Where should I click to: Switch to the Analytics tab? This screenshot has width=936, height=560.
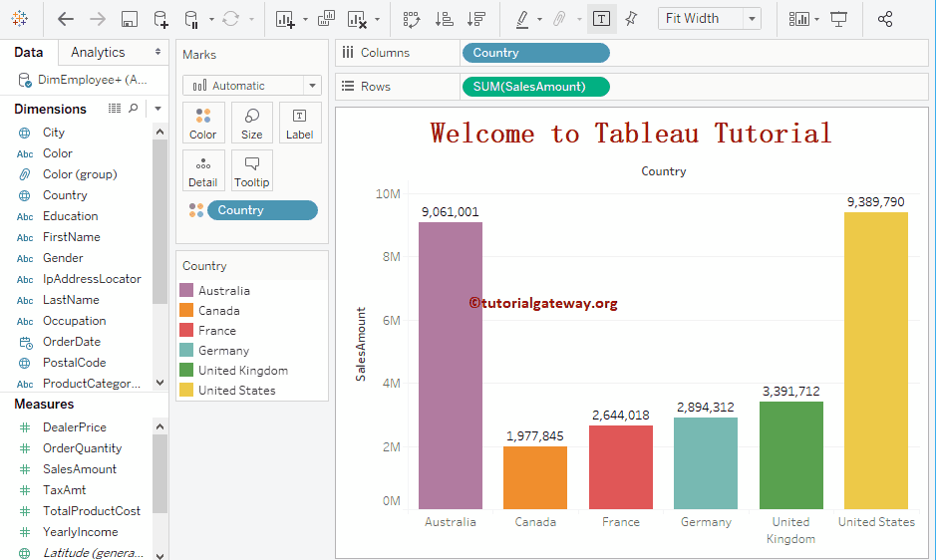tap(98, 53)
